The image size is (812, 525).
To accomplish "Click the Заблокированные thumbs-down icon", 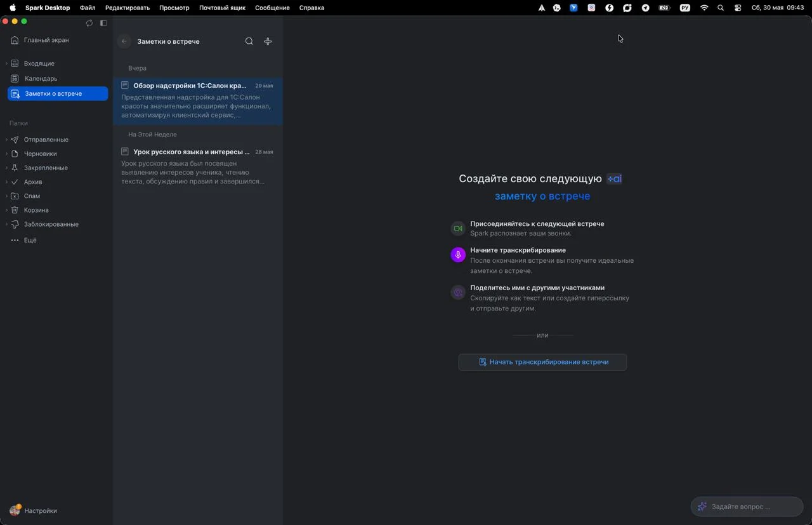I will pyautogui.click(x=15, y=224).
